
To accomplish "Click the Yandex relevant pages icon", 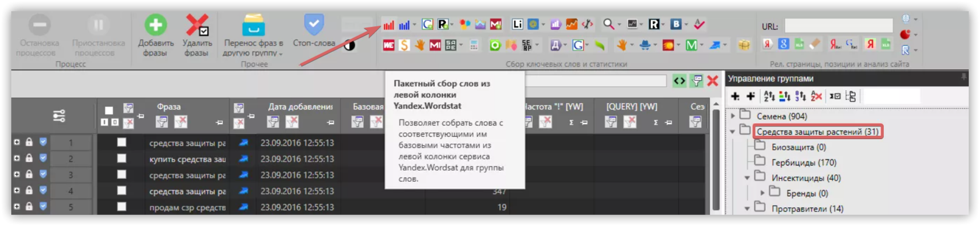I will click(768, 44).
